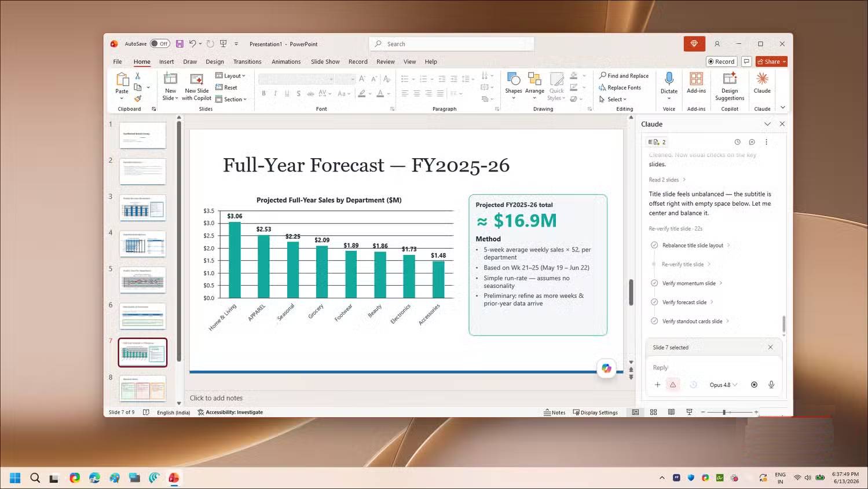The height and width of the screenshot is (489, 868).
Task: Open the Section dropdown
Action: [231, 99]
